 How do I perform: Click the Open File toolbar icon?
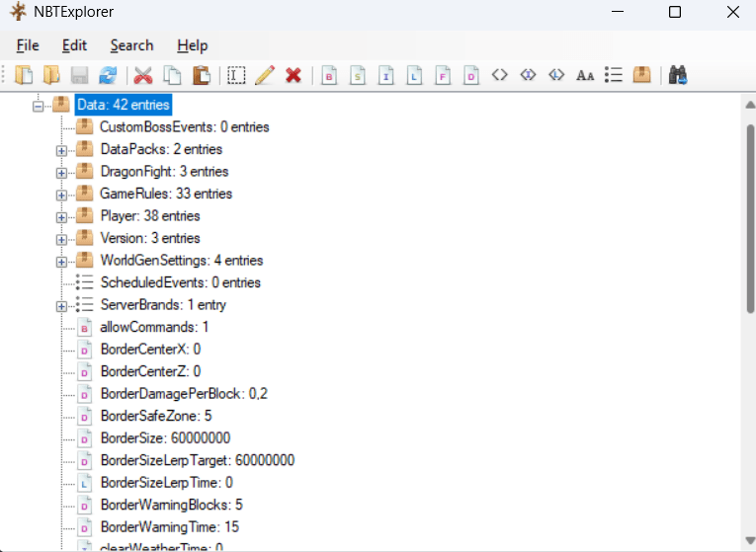click(25, 75)
